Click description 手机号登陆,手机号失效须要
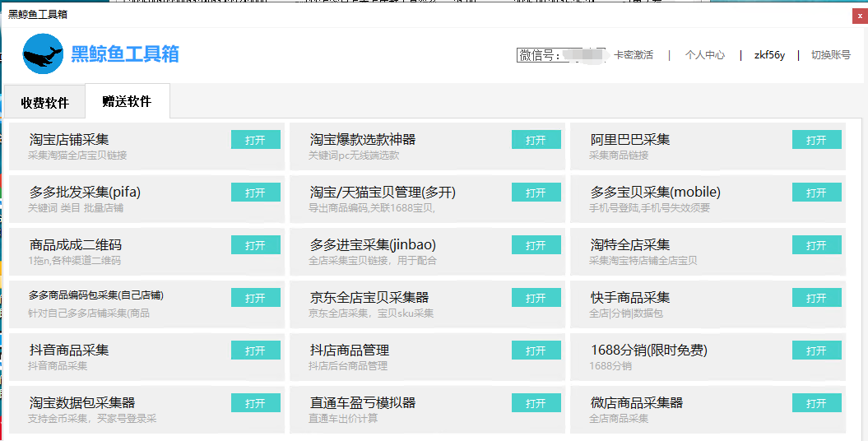The image size is (868, 441). click(649, 208)
